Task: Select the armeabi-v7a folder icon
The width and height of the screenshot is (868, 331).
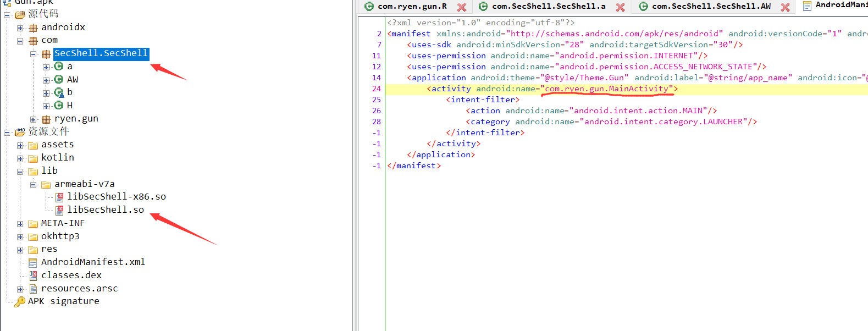Action: 46,184
